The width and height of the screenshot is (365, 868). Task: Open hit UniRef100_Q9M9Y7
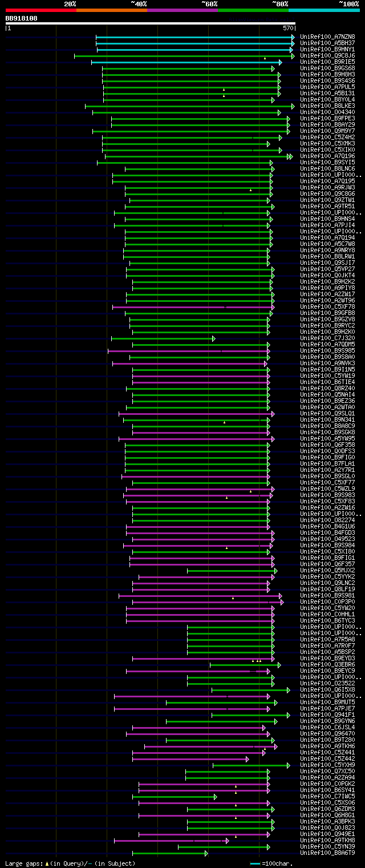(326, 131)
